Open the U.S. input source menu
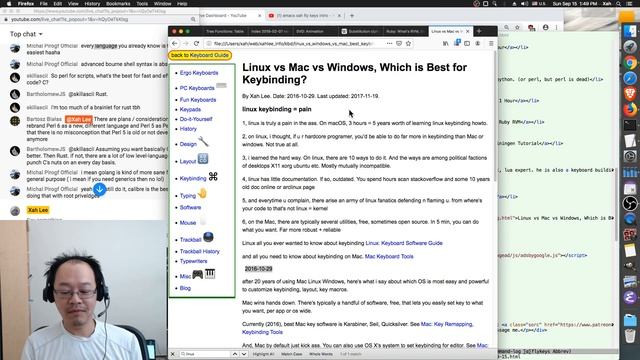 click(x=539, y=4)
